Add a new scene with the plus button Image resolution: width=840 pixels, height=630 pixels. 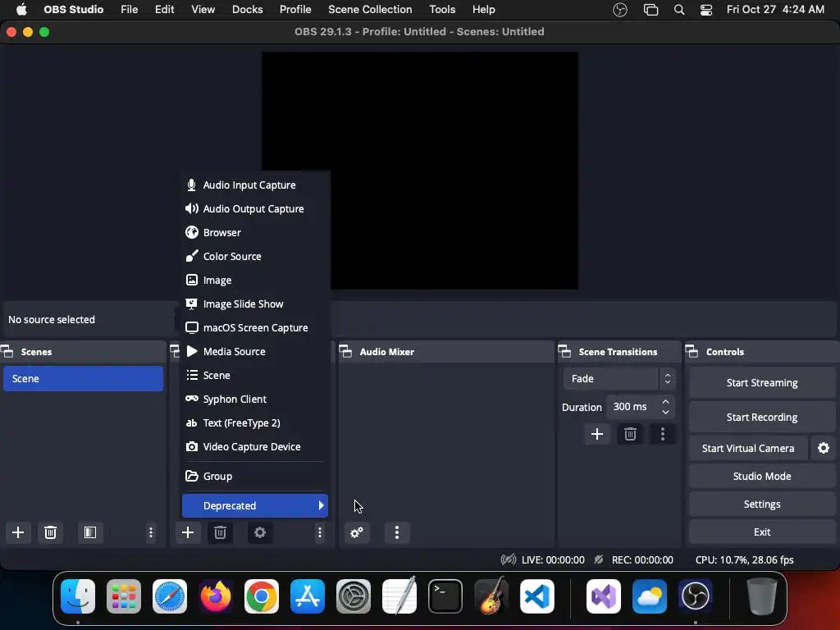[18, 532]
